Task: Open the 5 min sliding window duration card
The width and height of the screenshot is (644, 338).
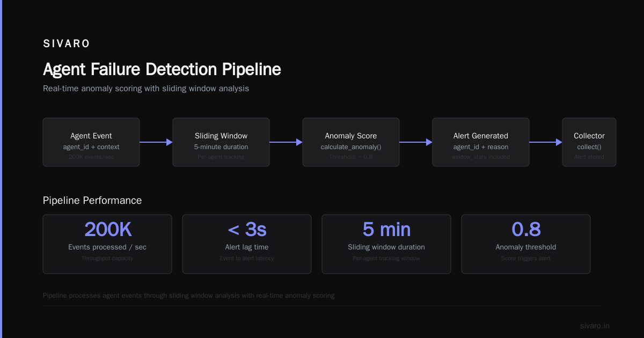Action: pyautogui.click(x=386, y=244)
